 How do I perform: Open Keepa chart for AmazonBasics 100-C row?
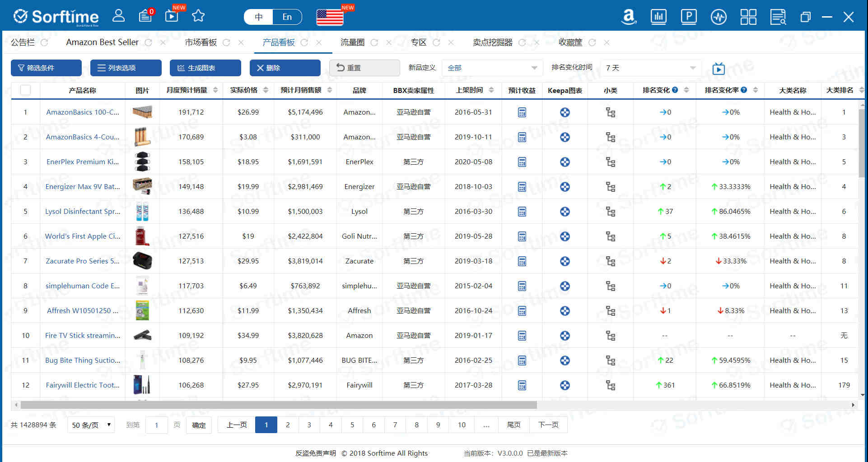click(x=565, y=112)
